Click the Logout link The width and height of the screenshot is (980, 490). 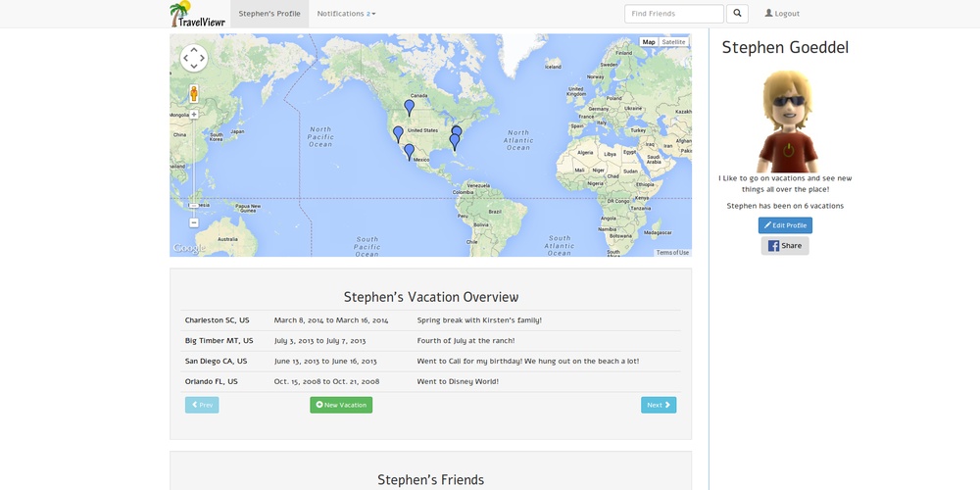782,14
